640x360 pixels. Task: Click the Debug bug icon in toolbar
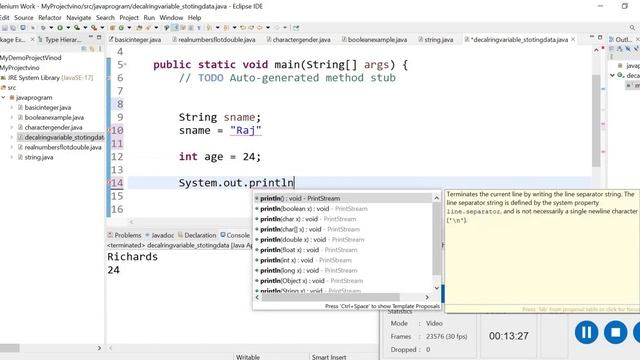[43, 28]
